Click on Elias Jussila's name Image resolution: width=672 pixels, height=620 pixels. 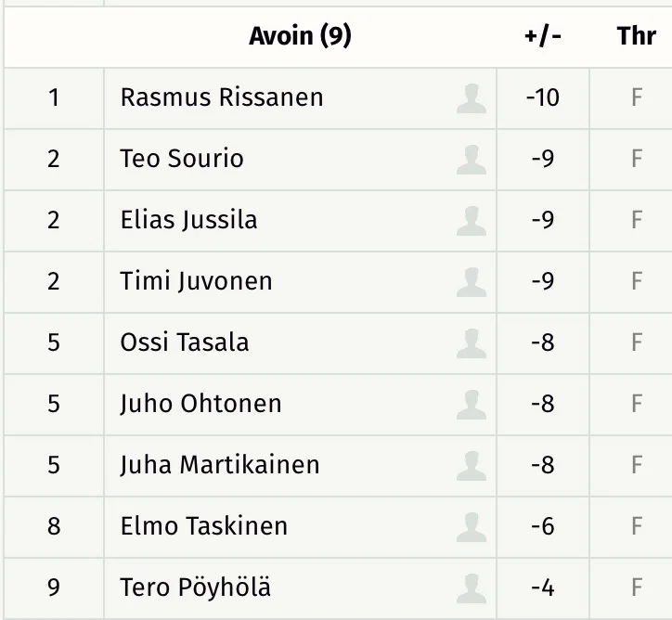click(x=188, y=220)
